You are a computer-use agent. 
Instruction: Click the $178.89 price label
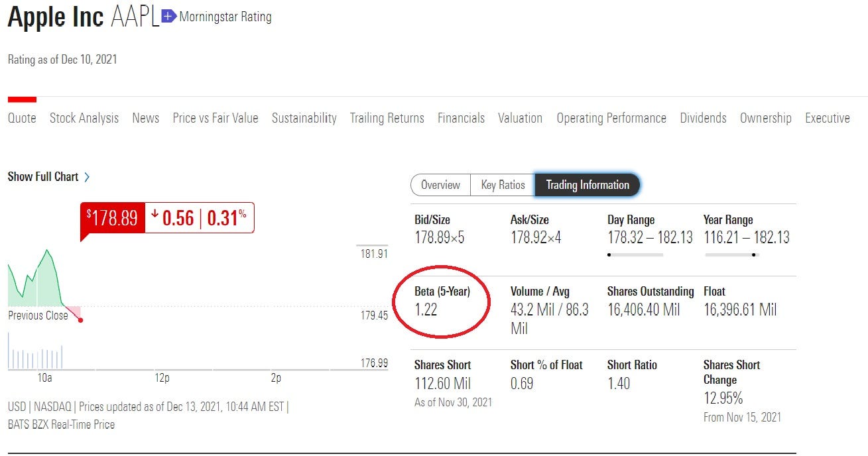[112, 218]
